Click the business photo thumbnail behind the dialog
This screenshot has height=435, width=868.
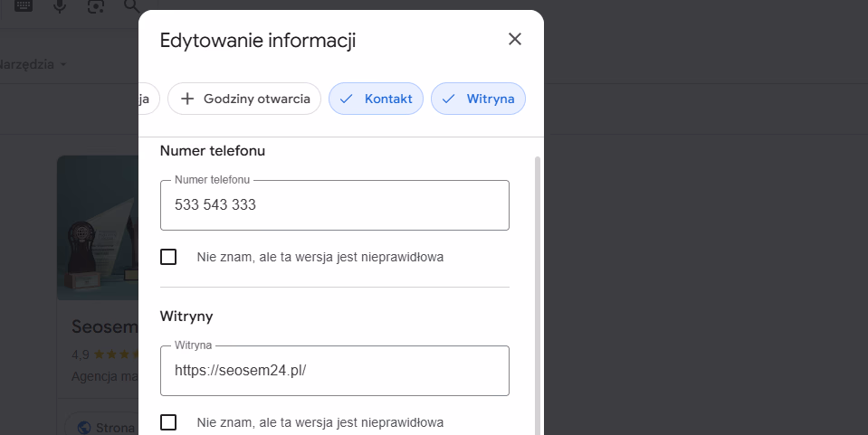pos(98,228)
